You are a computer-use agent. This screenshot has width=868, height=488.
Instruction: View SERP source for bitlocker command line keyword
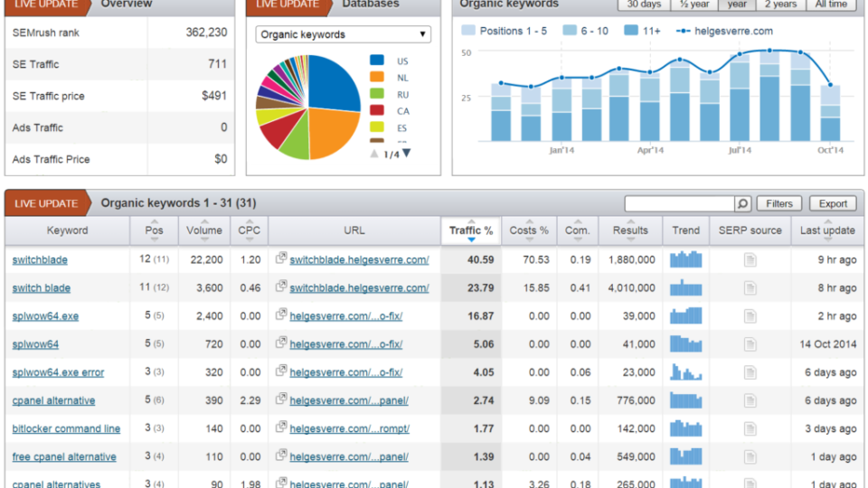[x=750, y=428]
